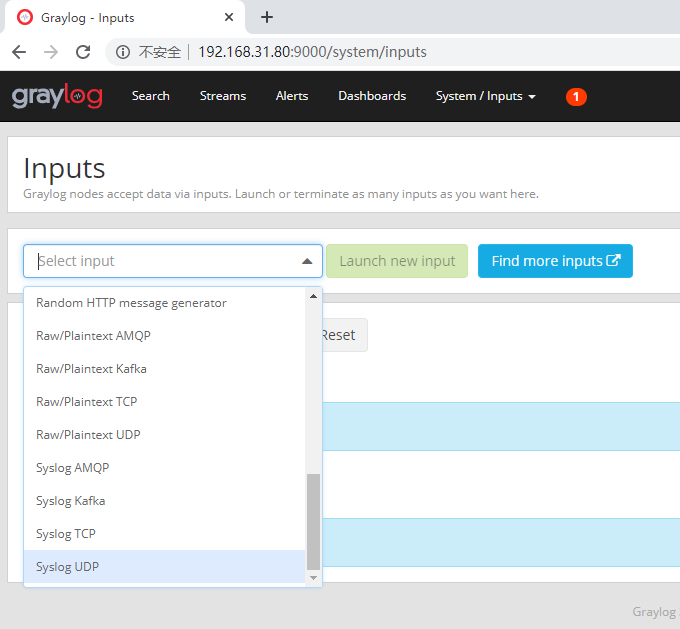Choose Raw/Plaintext UDP option
The width and height of the screenshot is (680, 629).
click(x=165, y=435)
